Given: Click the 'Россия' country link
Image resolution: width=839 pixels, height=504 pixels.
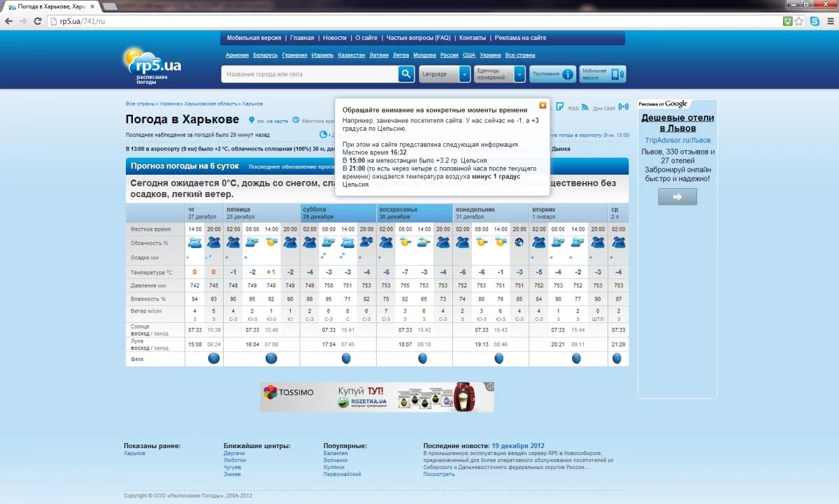Looking at the screenshot, I should point(450,55).
